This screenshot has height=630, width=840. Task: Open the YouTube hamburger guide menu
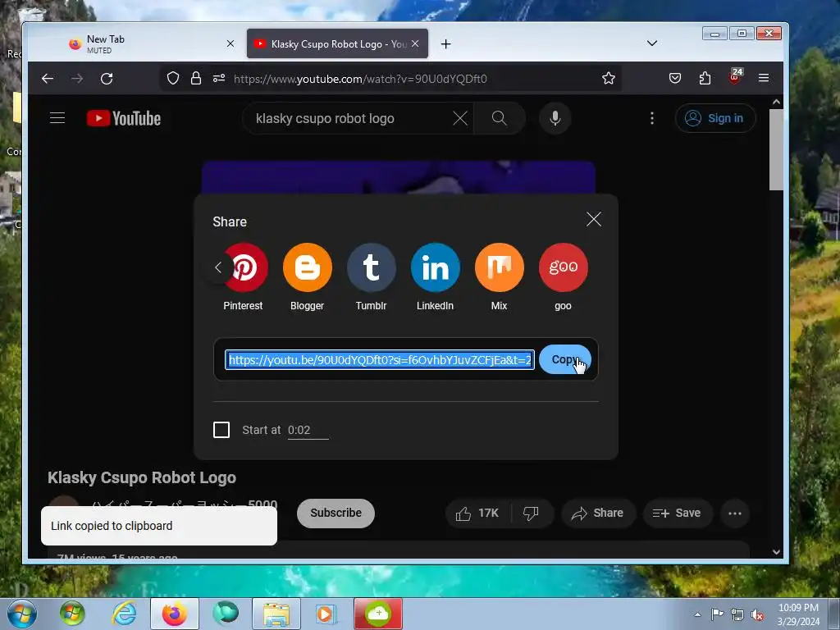click(57, 118)
